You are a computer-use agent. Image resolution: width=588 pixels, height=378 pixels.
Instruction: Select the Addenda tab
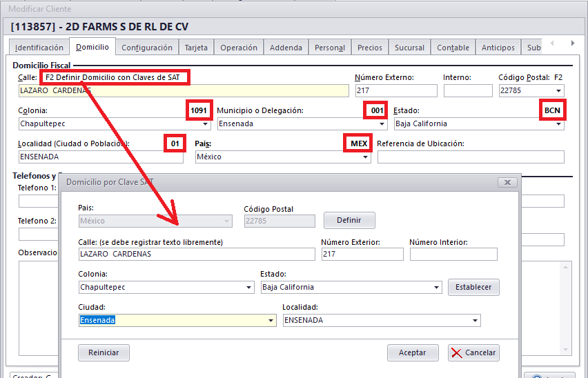[286, 48]
